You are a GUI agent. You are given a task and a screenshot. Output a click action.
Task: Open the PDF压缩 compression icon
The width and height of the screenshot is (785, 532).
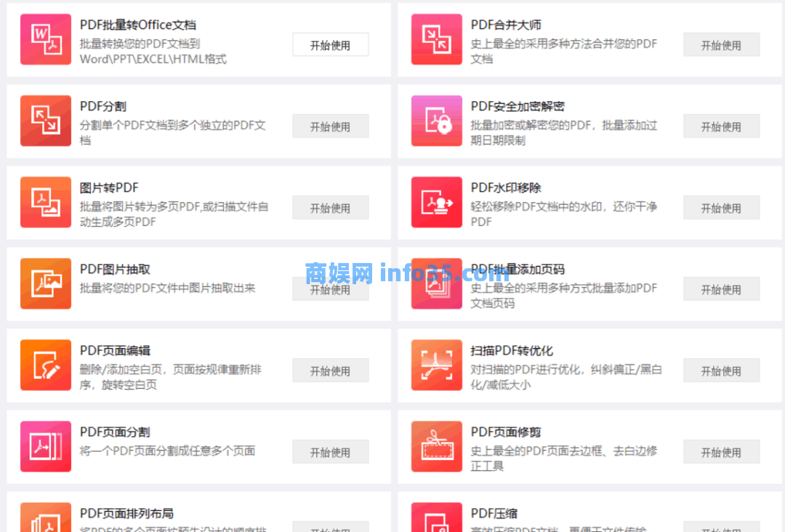pyautogui.click(x=436, y=517)
